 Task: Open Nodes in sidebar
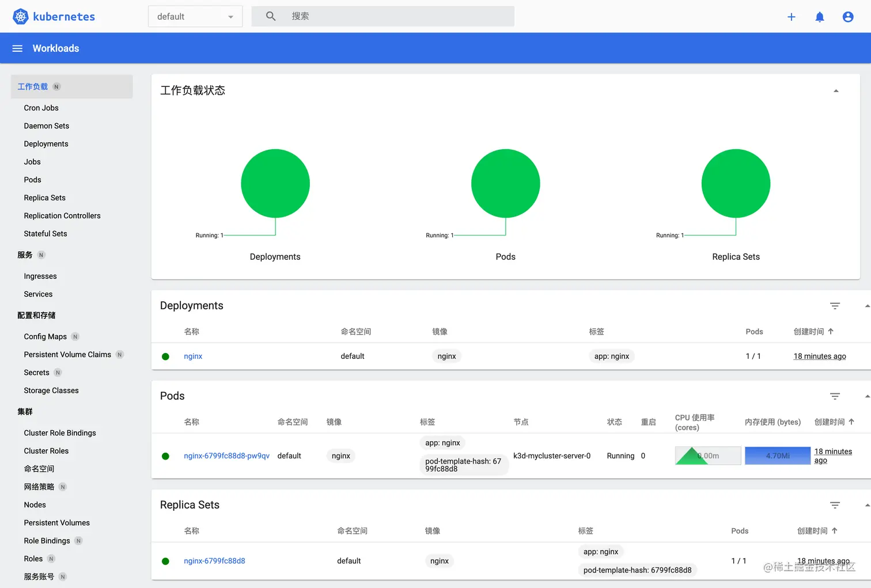point(35,505)
